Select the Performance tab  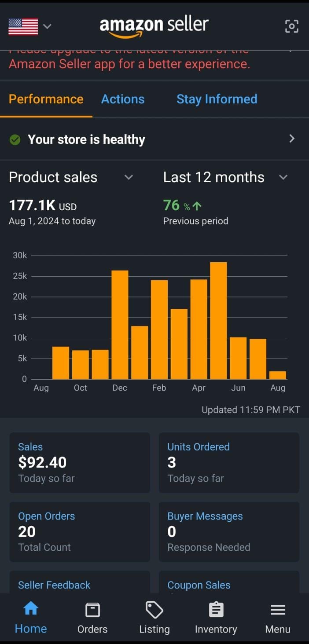[46, 99]
